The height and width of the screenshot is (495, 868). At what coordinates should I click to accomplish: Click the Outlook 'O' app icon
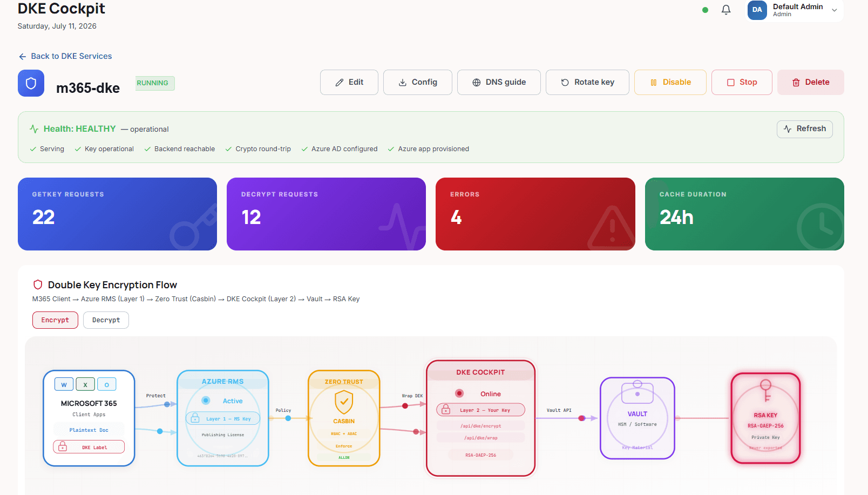[x=107, y=384]
